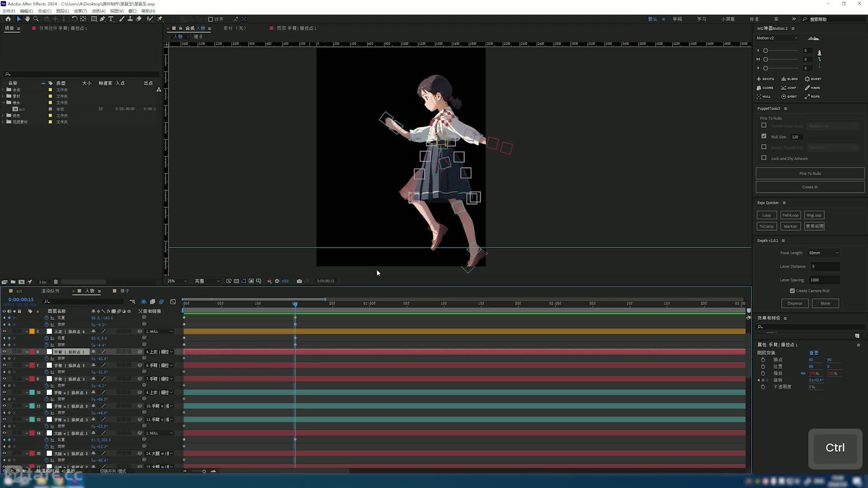Open the 文件(F) menu
Viewport: 868px width, 488px height.
pyautogui.click(x=9, y=11)
